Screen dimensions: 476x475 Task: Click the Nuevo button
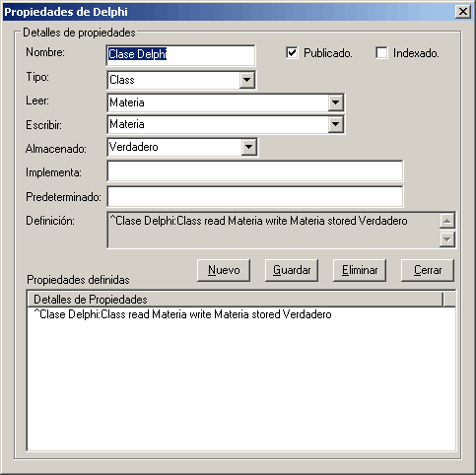pos(224,270)
